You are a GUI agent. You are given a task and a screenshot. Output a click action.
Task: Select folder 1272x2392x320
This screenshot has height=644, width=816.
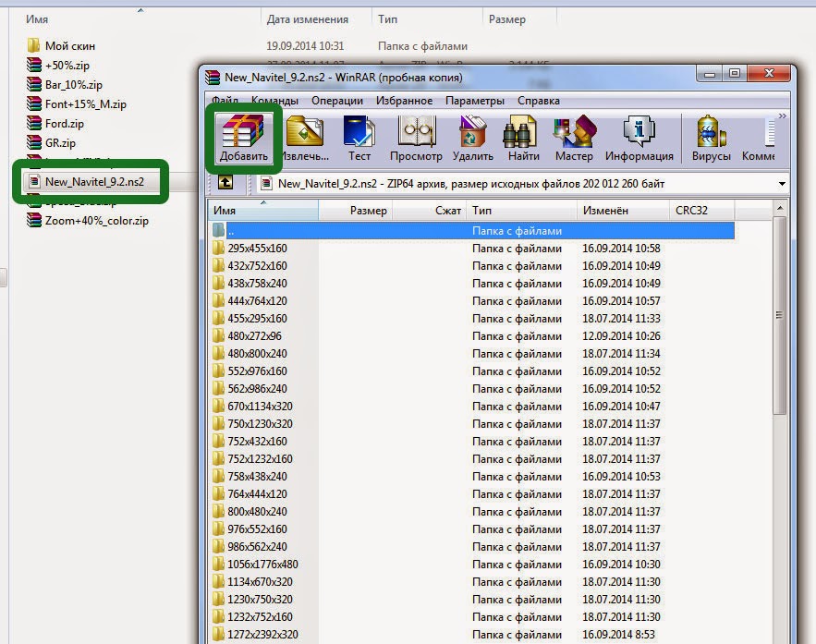point(262,635)
